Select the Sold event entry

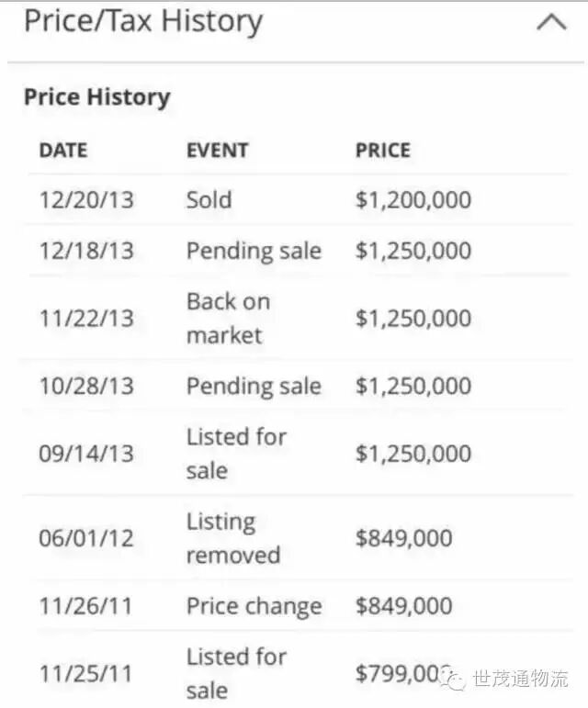point(209,200)
